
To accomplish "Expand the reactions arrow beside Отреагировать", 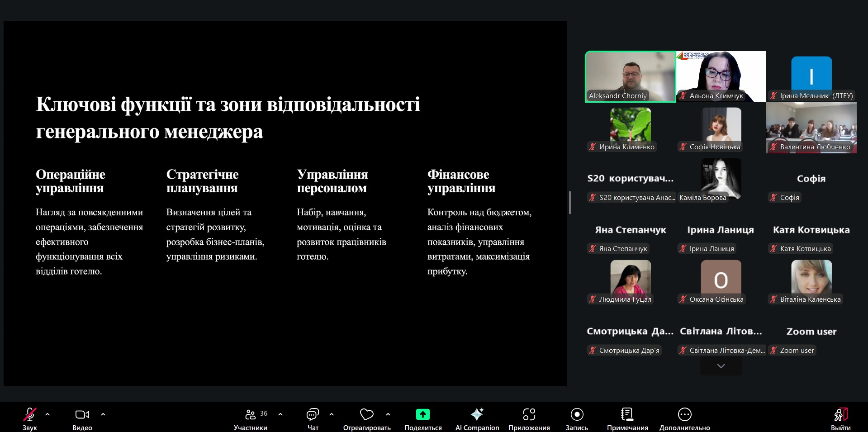I will [388, 414].
